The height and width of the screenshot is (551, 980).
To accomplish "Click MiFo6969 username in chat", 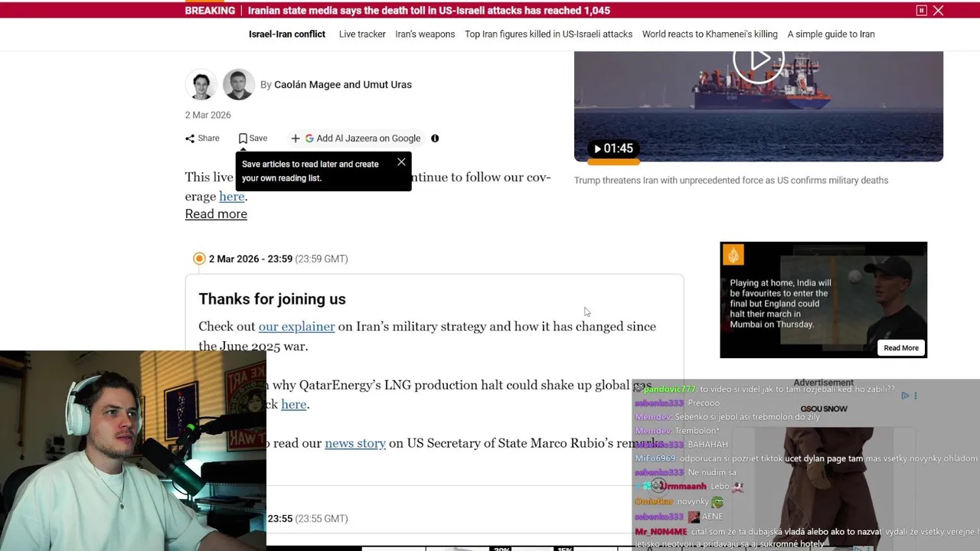I will (655, 458).
